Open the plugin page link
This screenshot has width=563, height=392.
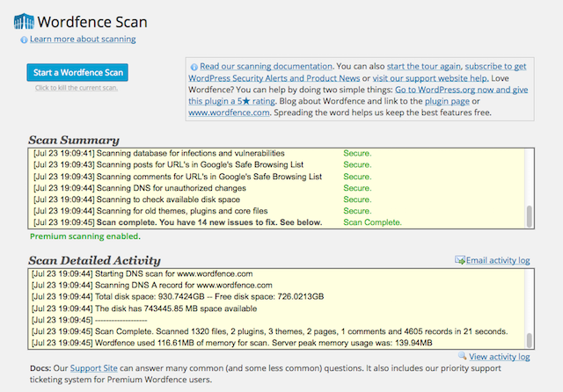click(x=447, y=101)
